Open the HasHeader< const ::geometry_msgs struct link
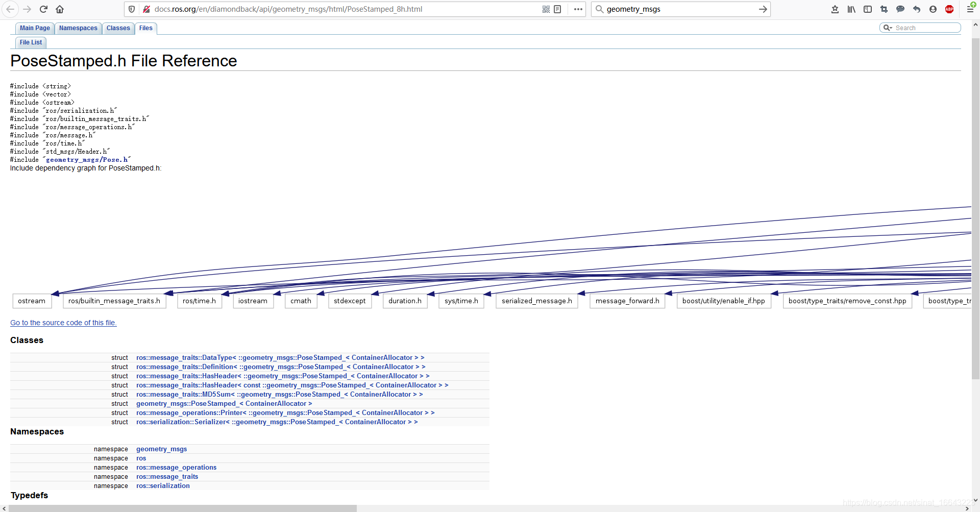The image size is (980, 512). (x=292, y=385)
